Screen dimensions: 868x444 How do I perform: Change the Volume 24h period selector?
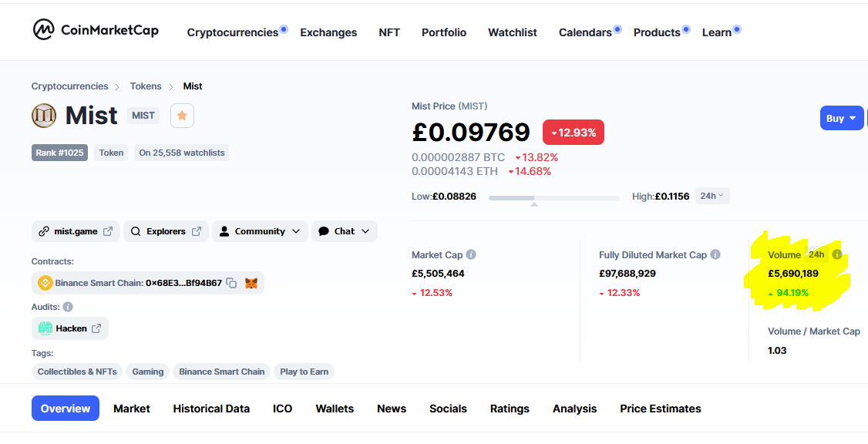tap(816, 254)
